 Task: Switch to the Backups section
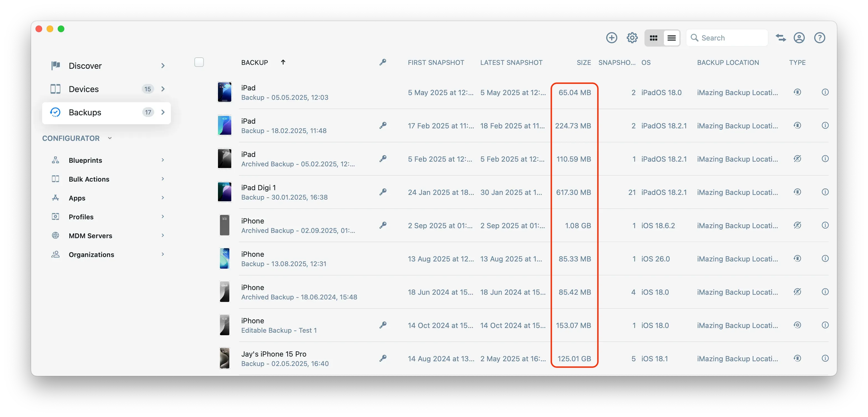85,112
